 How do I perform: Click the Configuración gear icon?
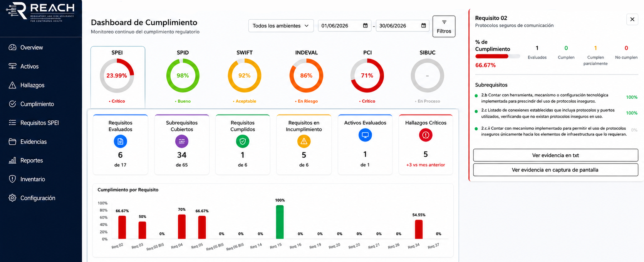point(12,198)
